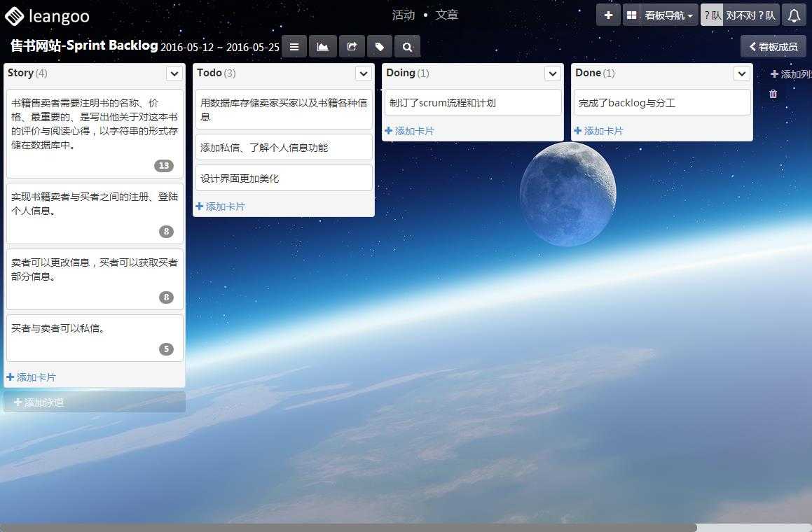This screenshot has height=532, width=812.
Task: Open the board menu via hamburger icon
Action: tap(294, 46)
